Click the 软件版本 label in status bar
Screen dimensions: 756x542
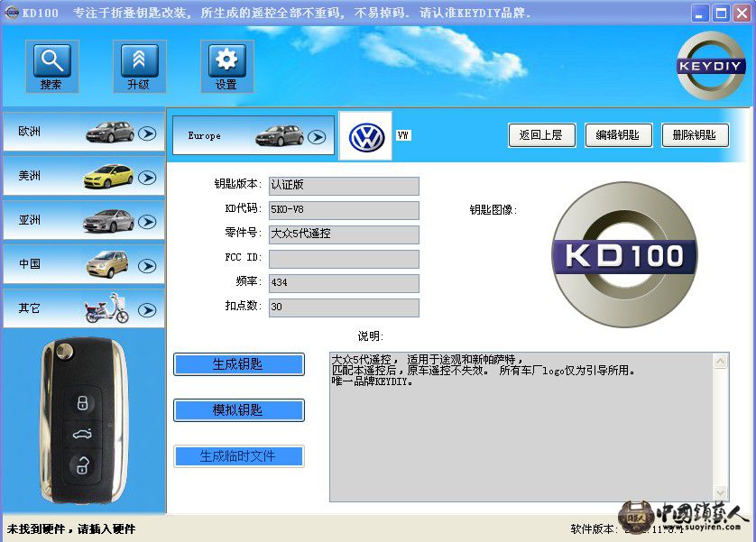click(594, 529)
